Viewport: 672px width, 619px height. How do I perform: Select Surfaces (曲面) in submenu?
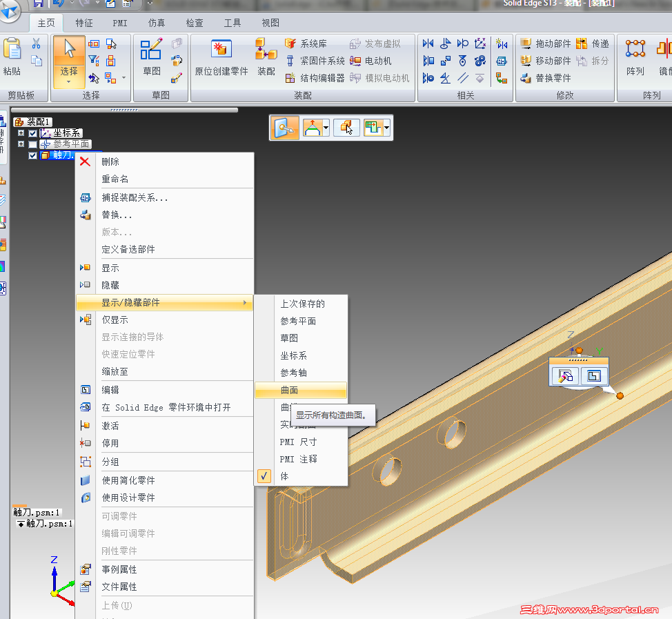[300, 390]
